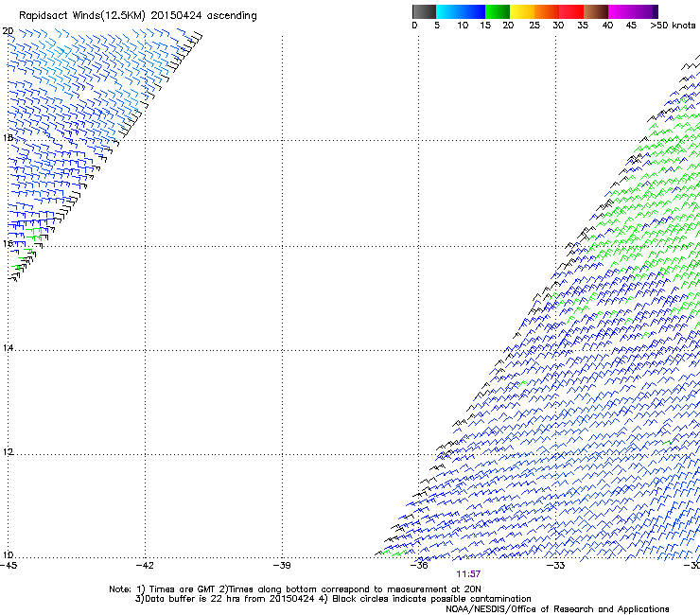Image resolution: width=700 pixels, height=615 pixels.
Task: Click the longitude '-33' axis label
Action: click(x=556, y=566)
